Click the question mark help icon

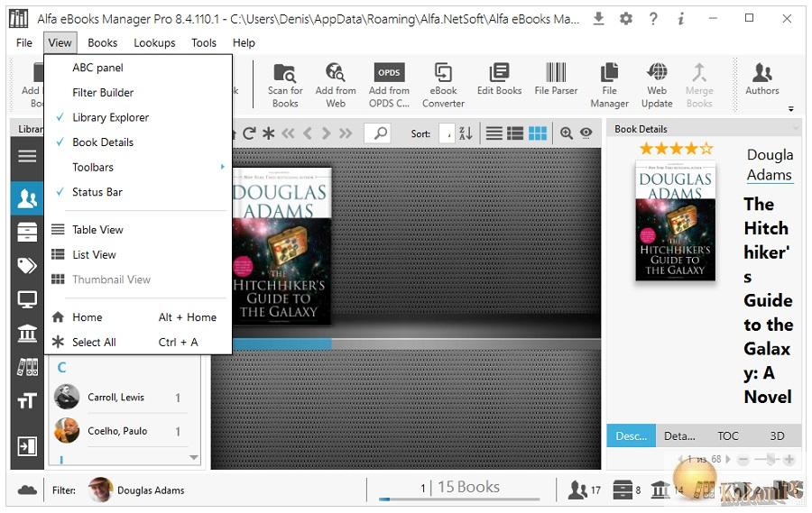pyautogui.click(x=653, y=19)
